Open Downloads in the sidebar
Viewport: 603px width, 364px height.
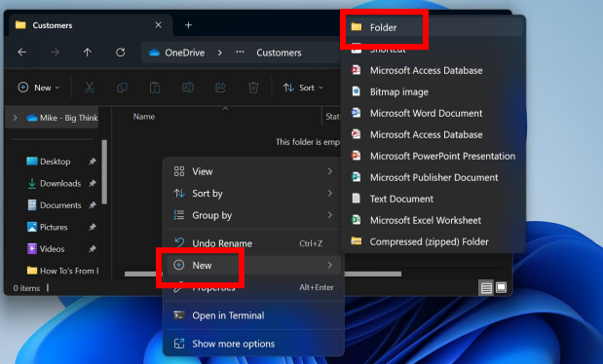coord(55,183)
